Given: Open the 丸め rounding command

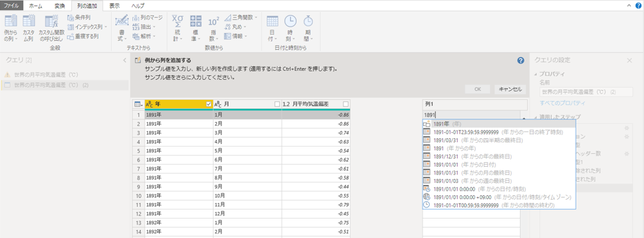Looking at the screenshot, I should click(x=235, y=27).
